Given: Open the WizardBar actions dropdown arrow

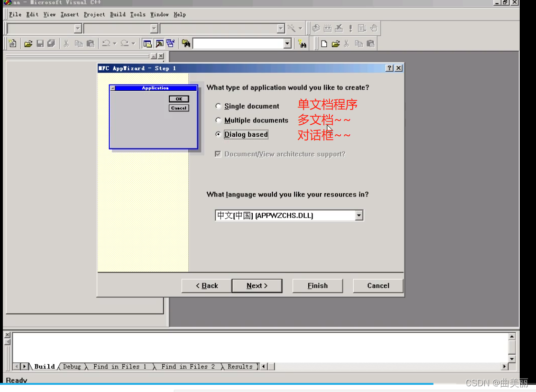Looking at the screenshot, I should (x=301, y=28).
